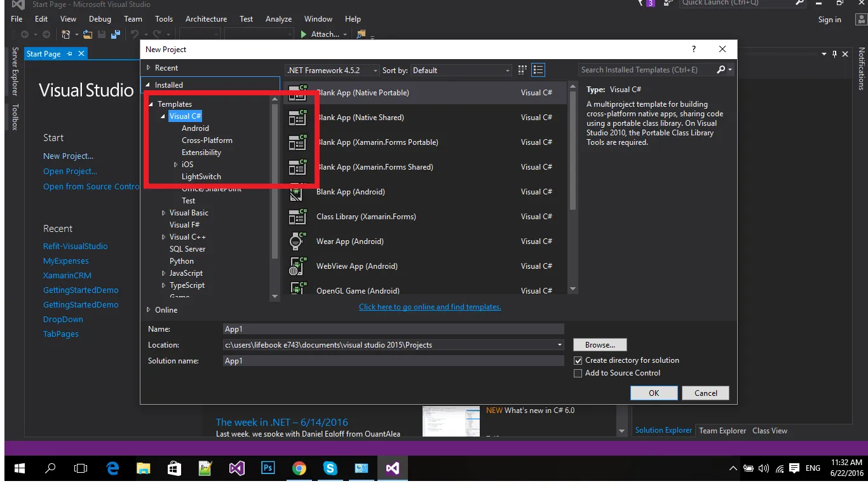
Task: Switch to the Class View tab
Action: point(770,431)
